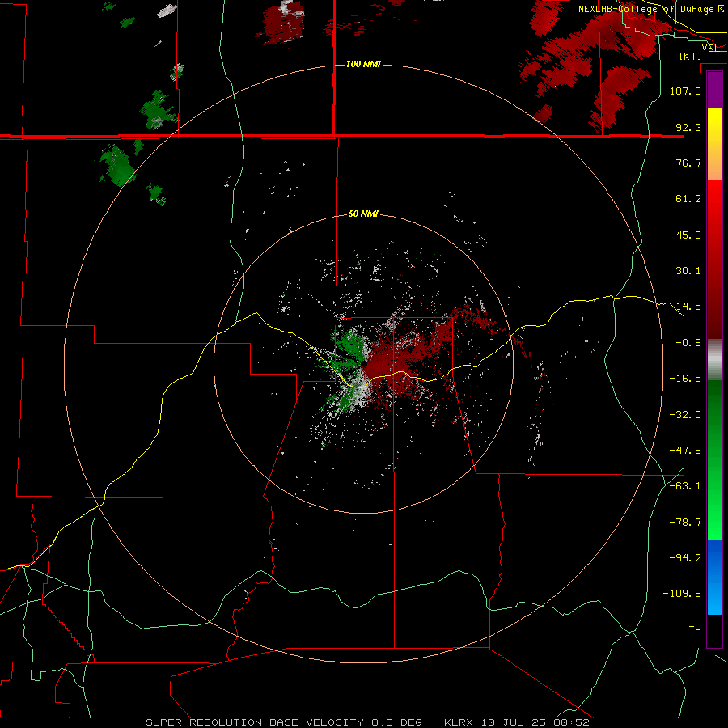Click the 100 NMI range ring label
This screenshot has width=728, height=728.
click(363, 64)
